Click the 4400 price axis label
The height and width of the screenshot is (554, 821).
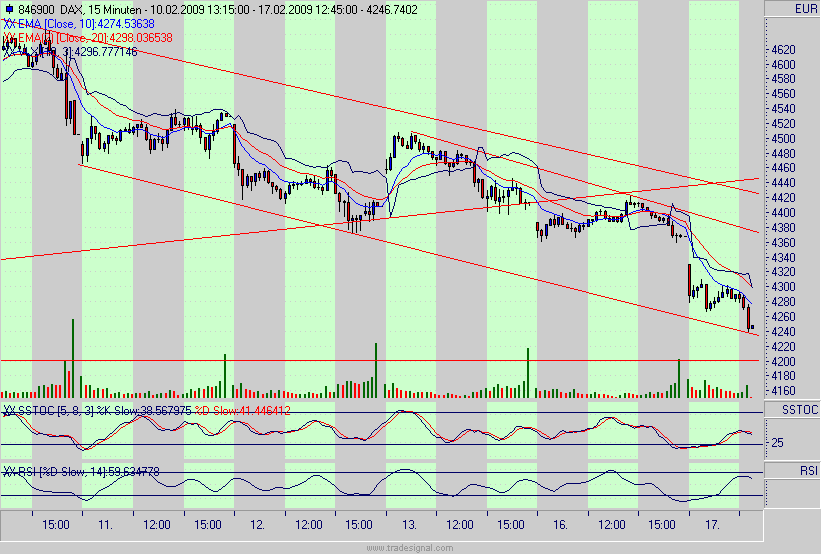point(784,213)
